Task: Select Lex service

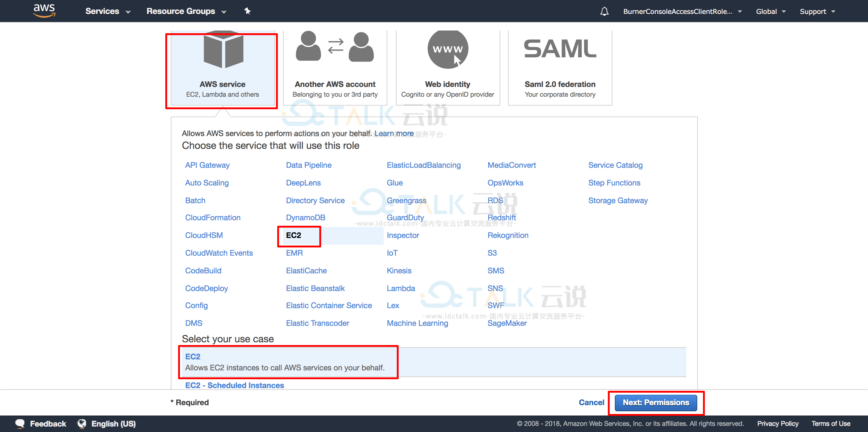Action: point(393,306)
